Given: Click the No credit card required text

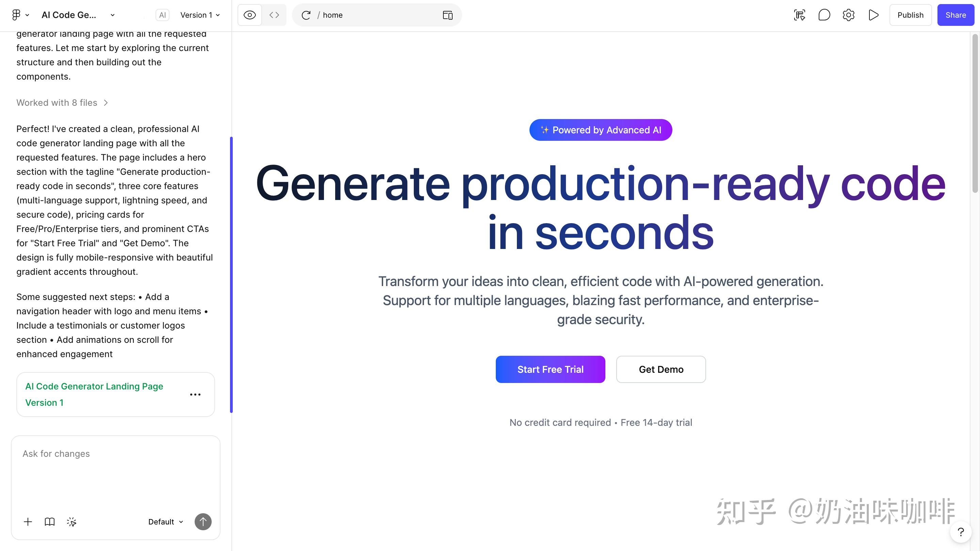Looking at the screenshot, I should coord(560,422).
